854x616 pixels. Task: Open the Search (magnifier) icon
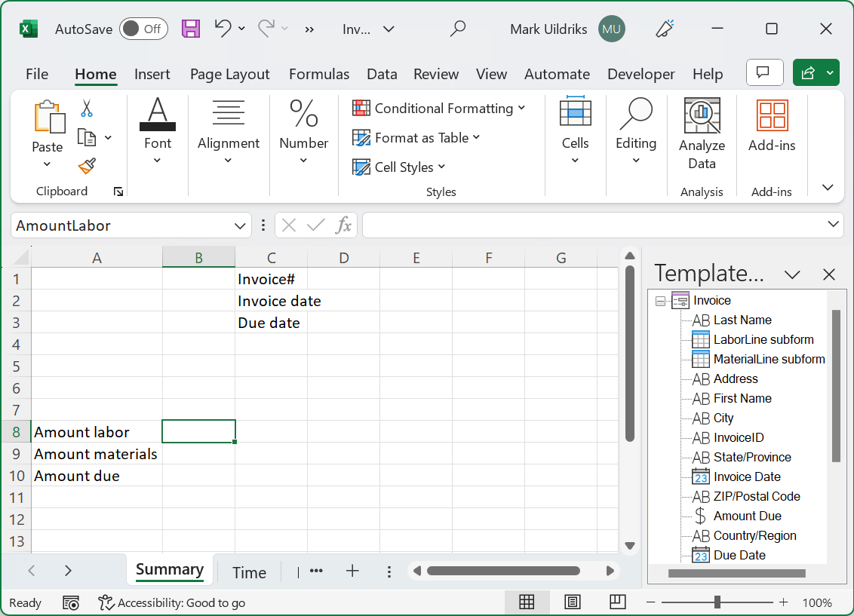(x=457, y=29)
